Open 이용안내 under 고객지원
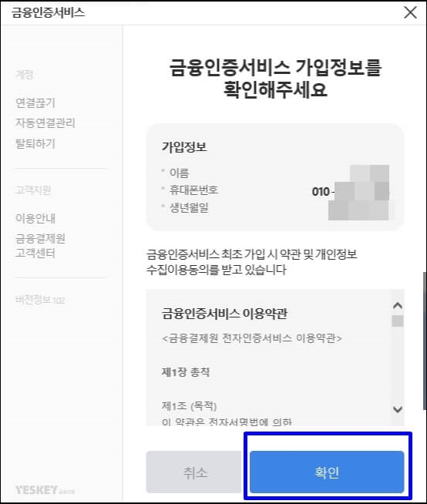Screen dimensions: 427x504 click(35, 218)
